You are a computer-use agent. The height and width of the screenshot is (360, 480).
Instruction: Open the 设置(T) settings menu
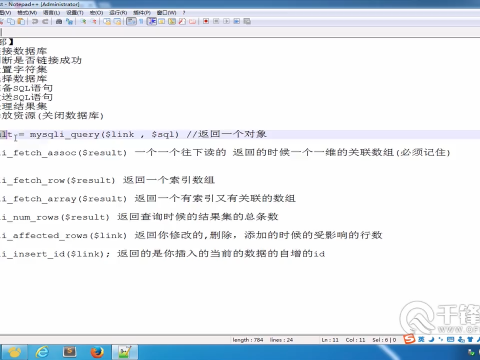[x=75, y=12]
